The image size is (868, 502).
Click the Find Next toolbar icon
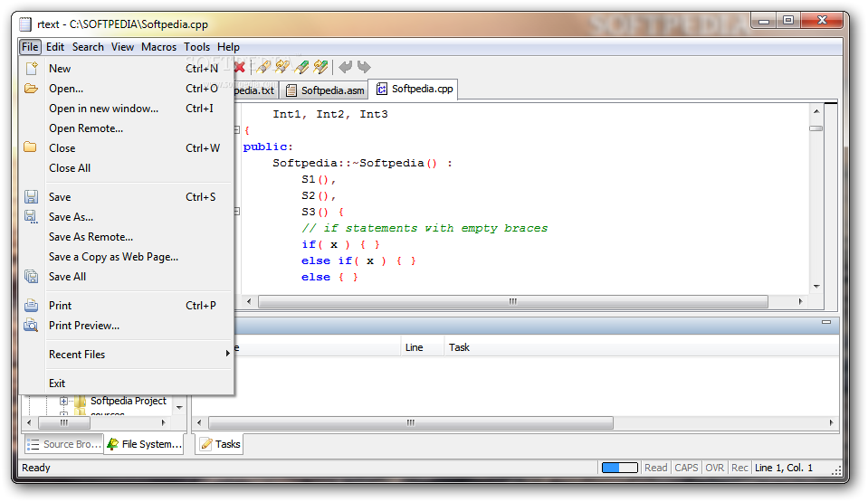coord(282,68)
